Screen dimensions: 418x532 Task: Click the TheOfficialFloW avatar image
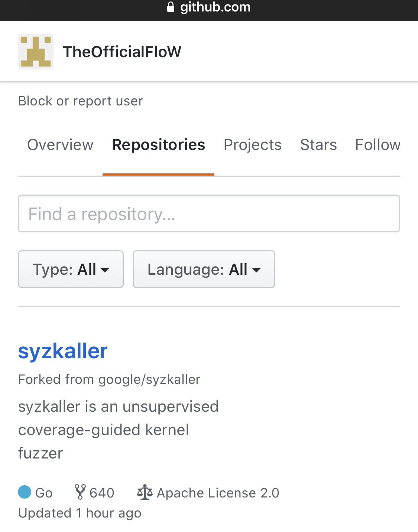pos(36,52)
